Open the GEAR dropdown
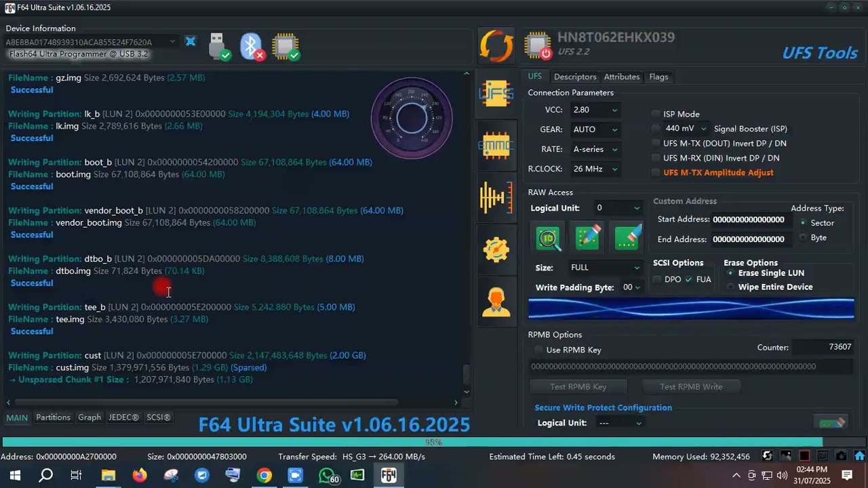 595,129
